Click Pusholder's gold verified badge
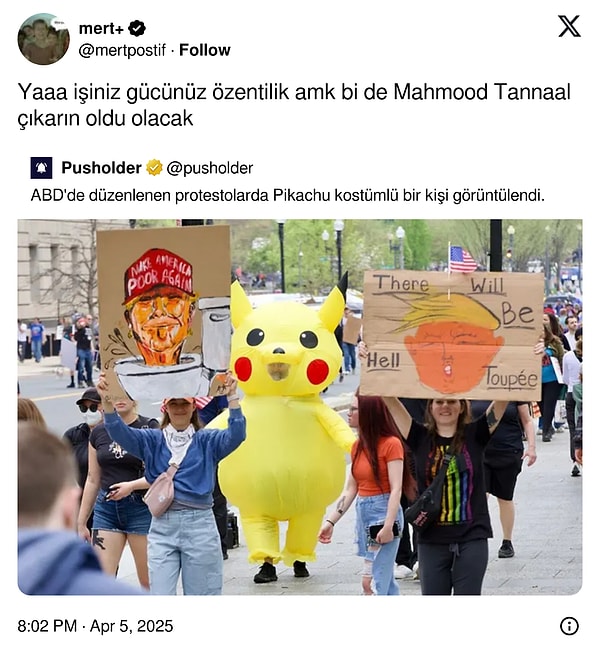 coord(154,168)
